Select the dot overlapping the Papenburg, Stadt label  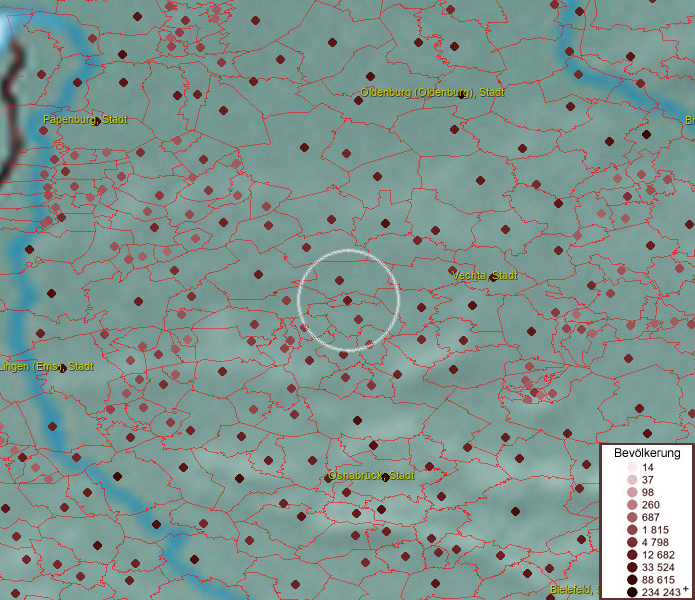tap(97, 121)
